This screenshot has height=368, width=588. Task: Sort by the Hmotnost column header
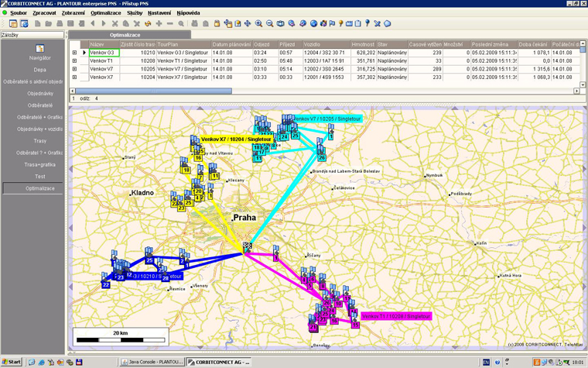tap(364, 44)
